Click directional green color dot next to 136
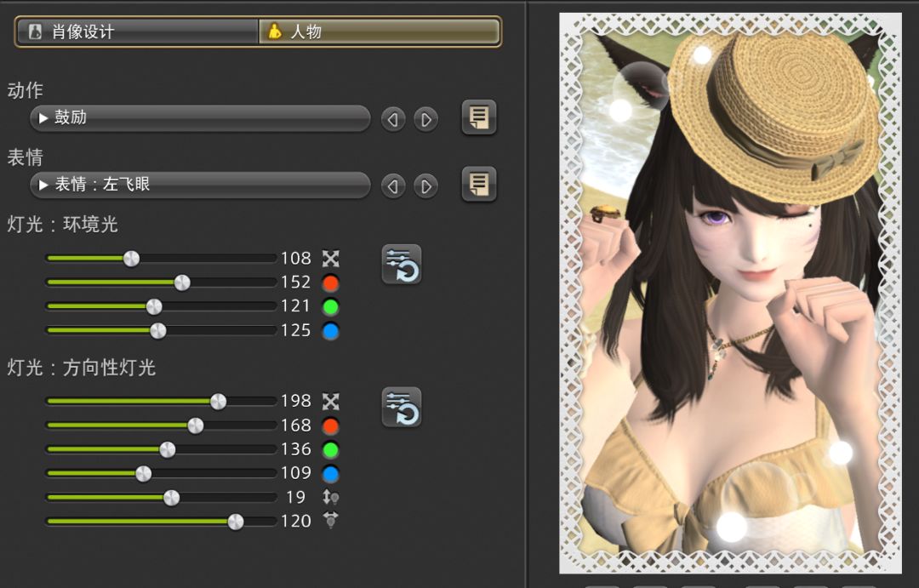 pos(330,449)
